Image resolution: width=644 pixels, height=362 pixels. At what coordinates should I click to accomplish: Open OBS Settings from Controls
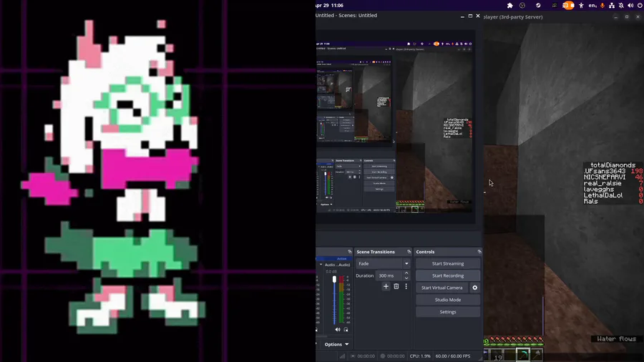click(448, 311)
